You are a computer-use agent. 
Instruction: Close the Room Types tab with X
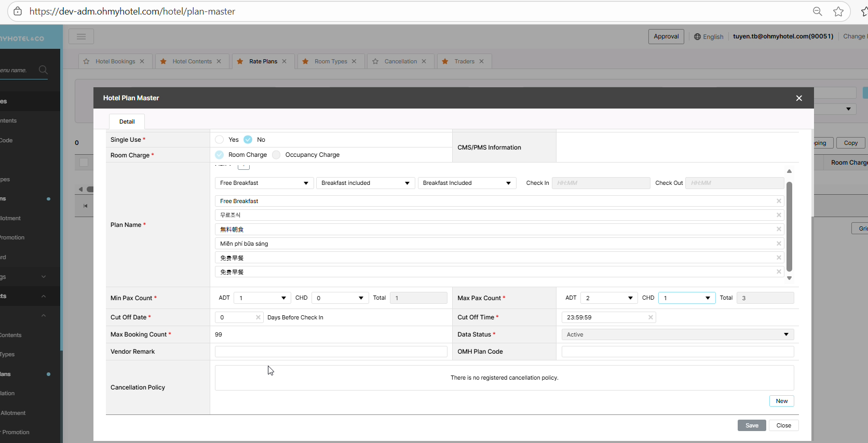tap(354, 61)
